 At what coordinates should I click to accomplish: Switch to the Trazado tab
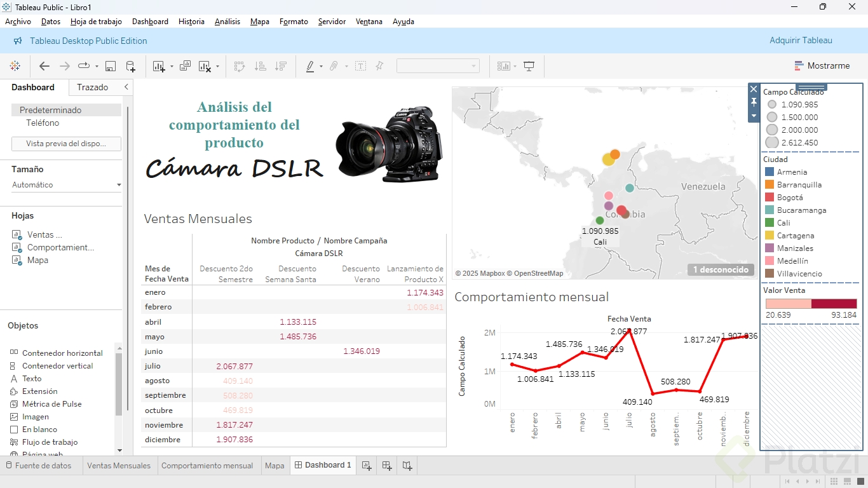[93, 87]
